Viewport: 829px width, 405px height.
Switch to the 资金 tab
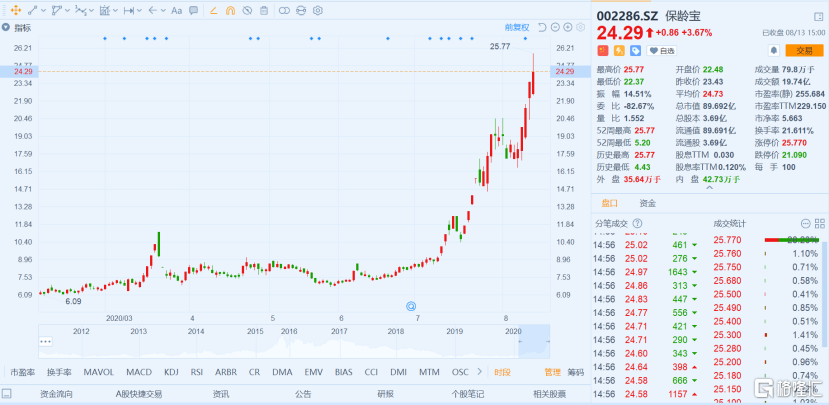pos(648,203)
